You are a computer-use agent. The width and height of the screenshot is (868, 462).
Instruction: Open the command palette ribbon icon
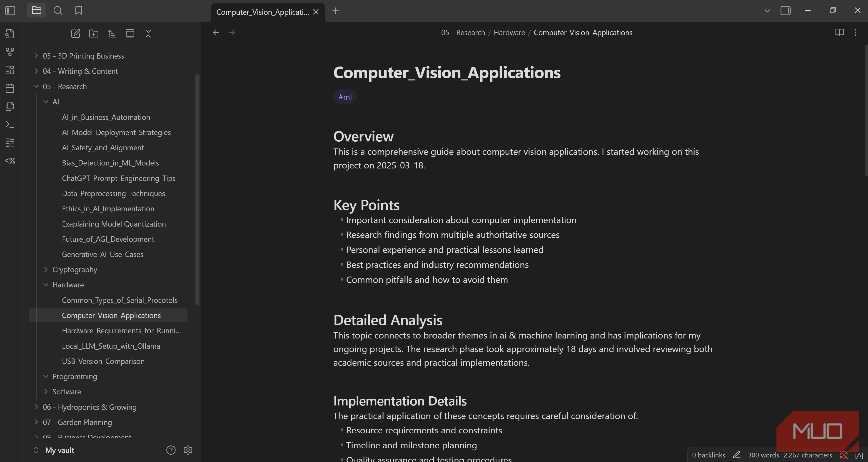pos(10,125)
